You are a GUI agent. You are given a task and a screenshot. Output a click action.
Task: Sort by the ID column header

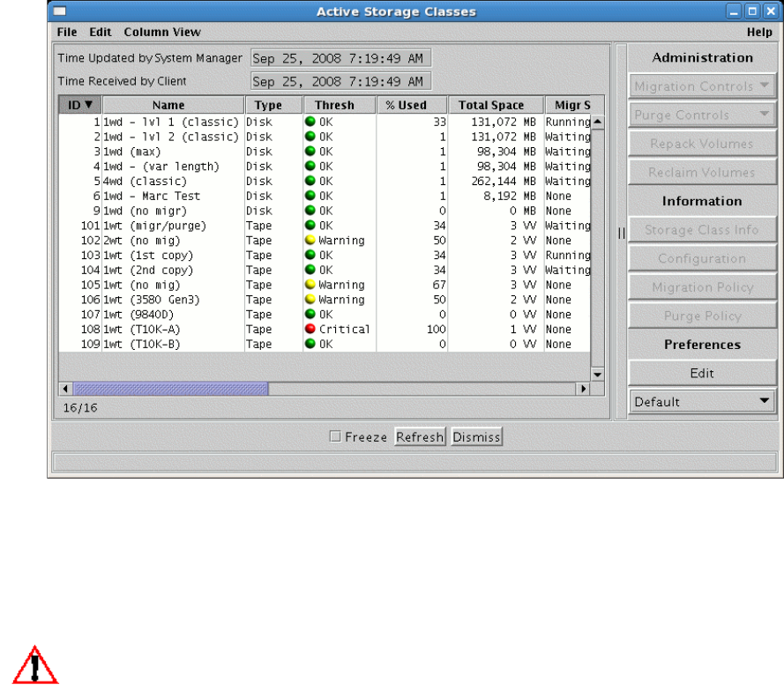click(79, 105)
